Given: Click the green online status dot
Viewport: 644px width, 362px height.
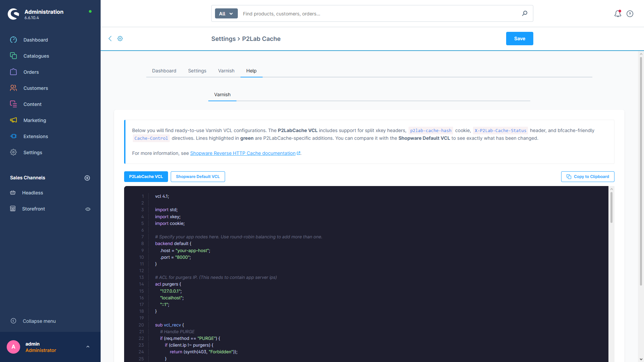Looking at the screenshot, I should pos(90,11).
